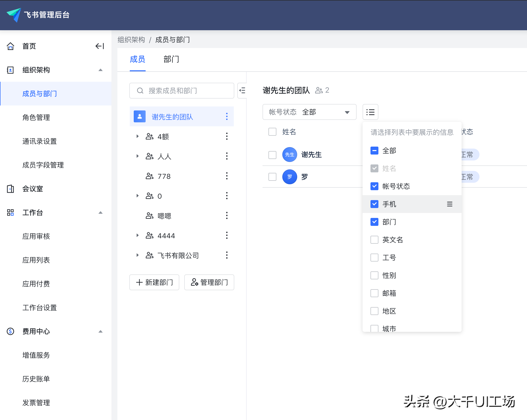Select the 778 department in tree
The width and height of the screenshot is (527, 420).
pyautogui.click(x=164, y=176)
